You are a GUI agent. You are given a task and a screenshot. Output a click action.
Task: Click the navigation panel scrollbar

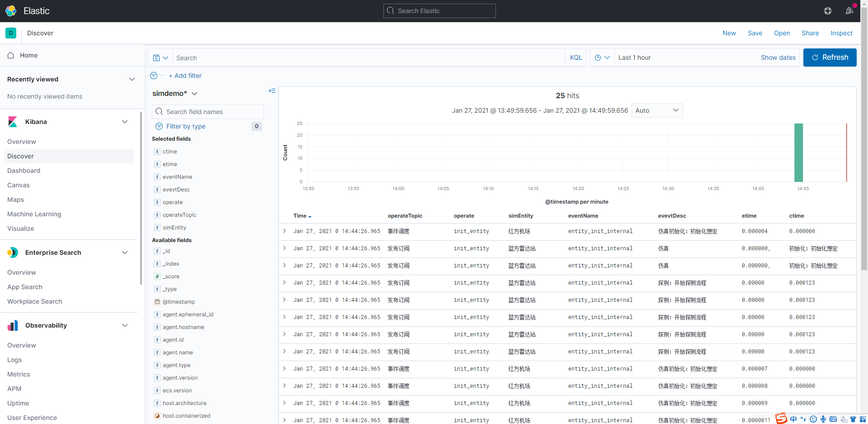click(x=141, y=199)
